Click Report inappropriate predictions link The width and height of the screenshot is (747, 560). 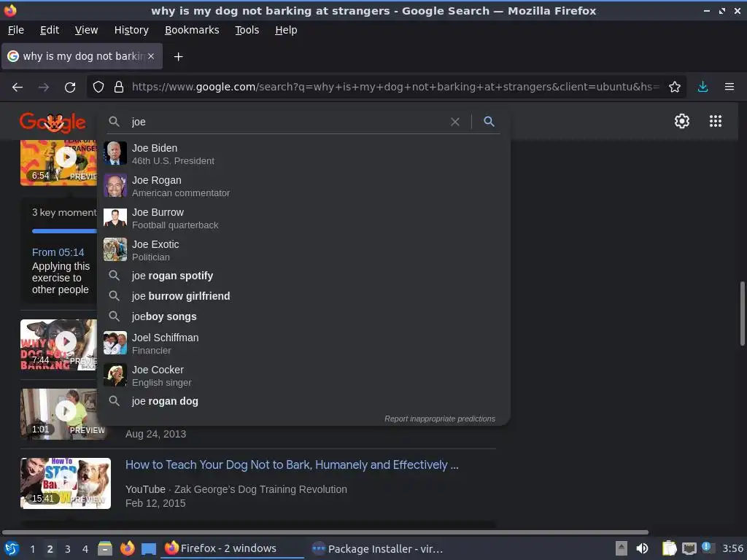click(440, 419)
